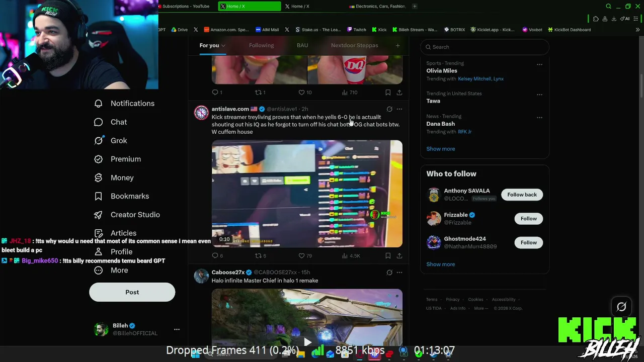Image resolution: width=644 pixels, height=362 pixels.
Task: Play the Halo Master Chief video
Action: [x=307, y=342]
